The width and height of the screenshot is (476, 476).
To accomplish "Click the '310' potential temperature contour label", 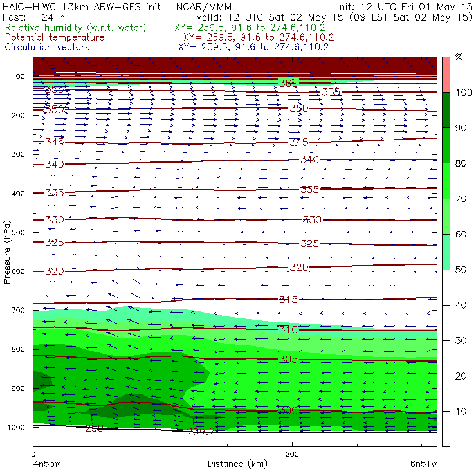I will (x=288, y=330).
